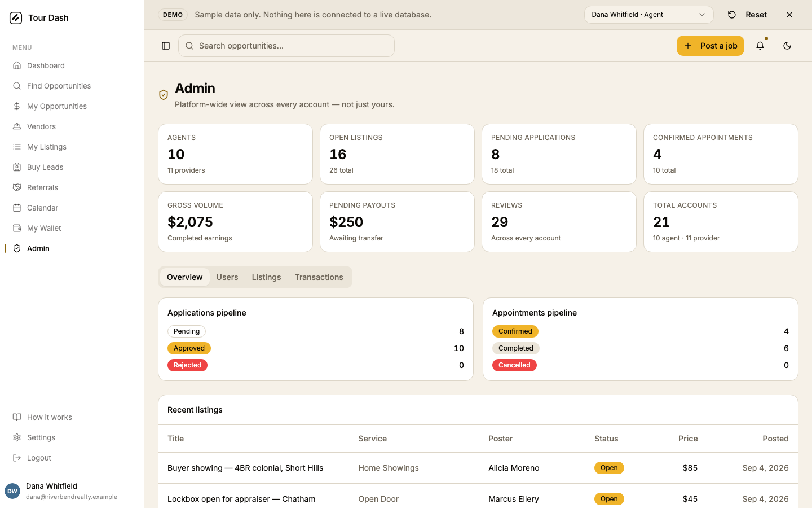The image size is (812, 508).
Task: Click the Approved status badge
Action: click(x=189, y=348)
